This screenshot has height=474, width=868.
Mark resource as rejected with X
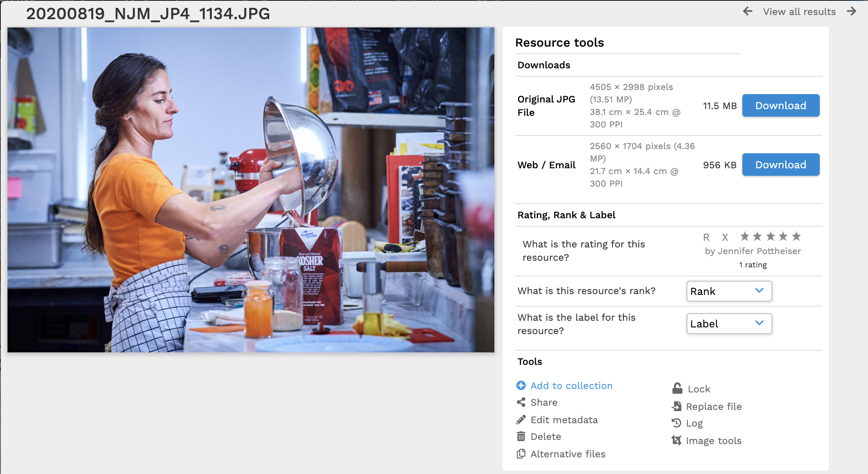[725, 237]
